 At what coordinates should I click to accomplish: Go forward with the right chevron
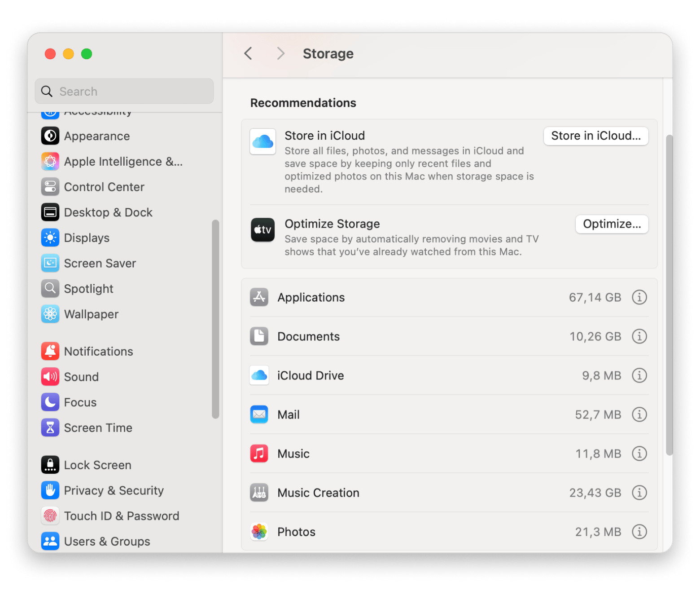pyautogui.click(x=281, y=53)
